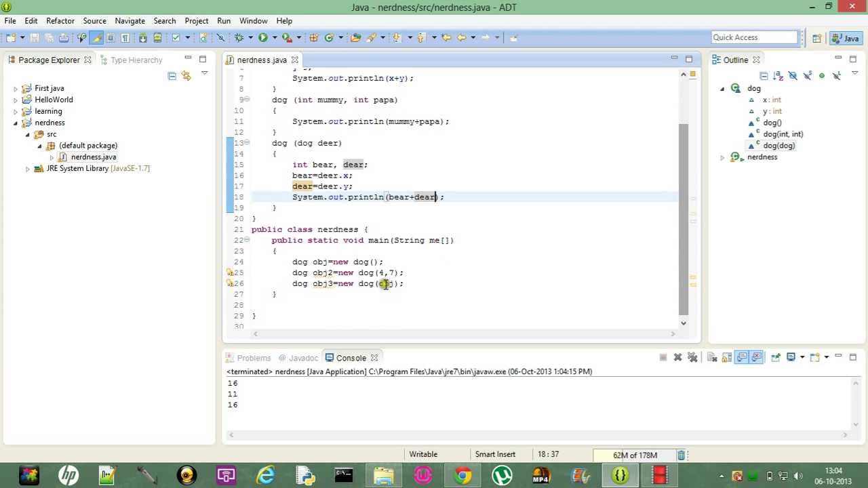Click the Print toolbar icon
The height and width of the screenshot is (488, 868).
64,38
